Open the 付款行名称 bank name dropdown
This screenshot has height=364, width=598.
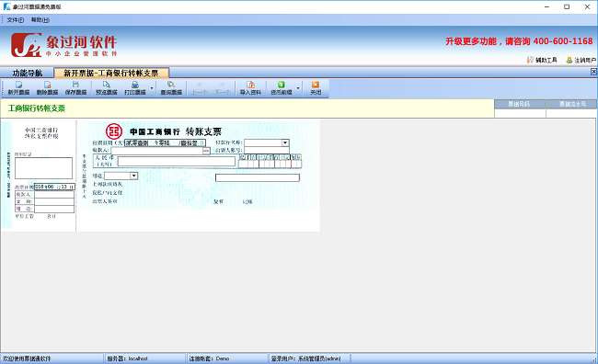pyautogui.click(x=285, y=142)
